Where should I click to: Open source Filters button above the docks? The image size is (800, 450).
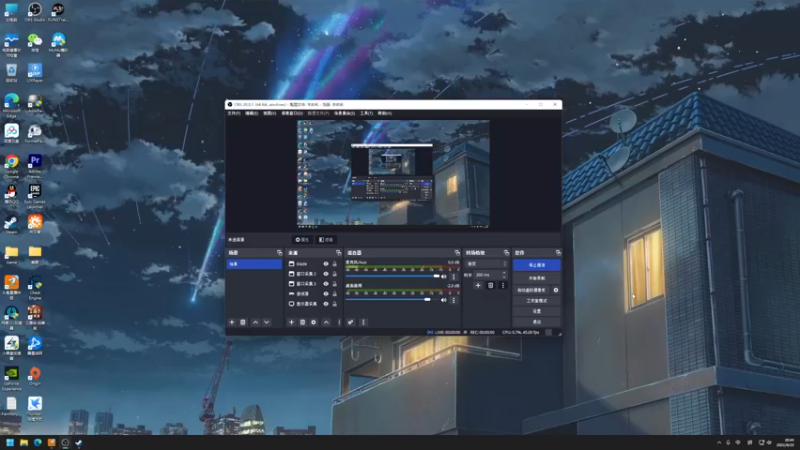coord(326,239)
